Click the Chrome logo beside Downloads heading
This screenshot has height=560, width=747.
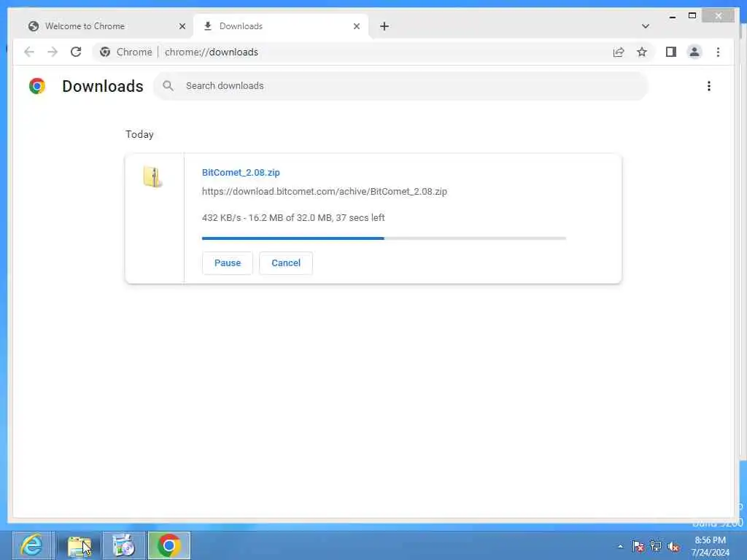point(37,86)
